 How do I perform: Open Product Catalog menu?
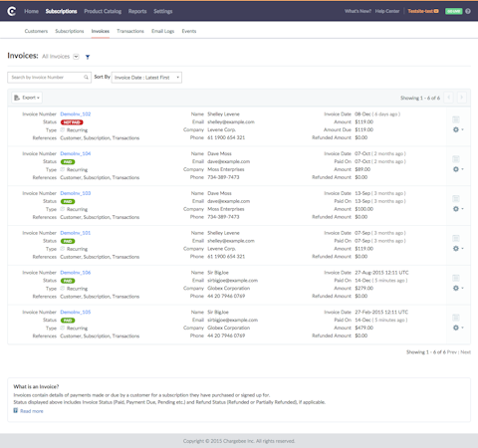coord(103,11)
